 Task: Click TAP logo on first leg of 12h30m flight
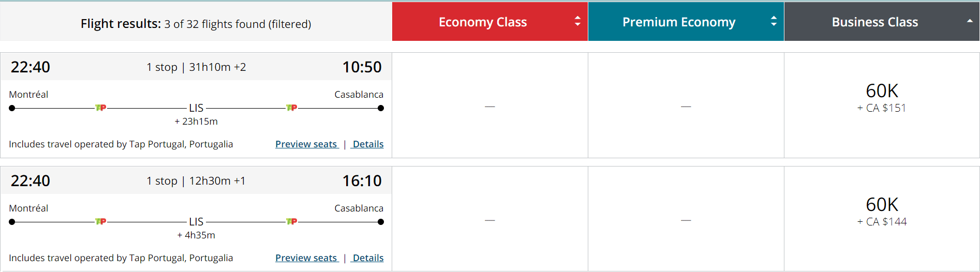point(101,221)
